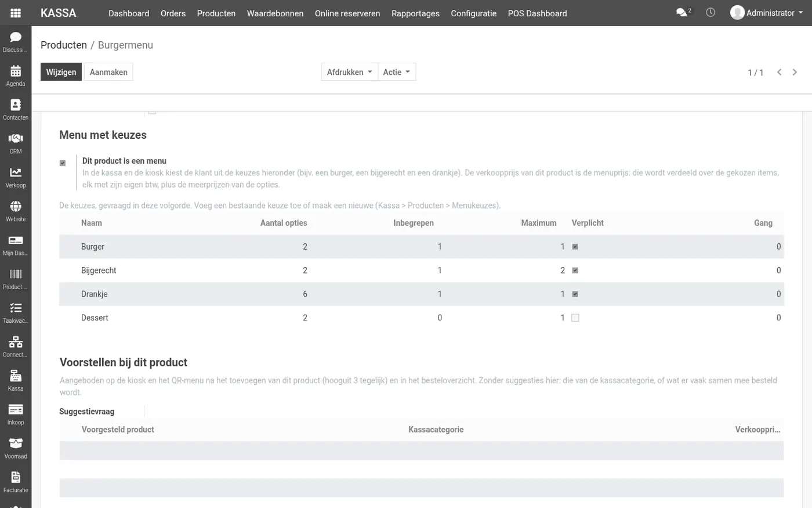Image resolution: width=812 pixels, height=508 pixels.
Task: Expand the Afdrukken dropdown
Action: coord(350,72)
